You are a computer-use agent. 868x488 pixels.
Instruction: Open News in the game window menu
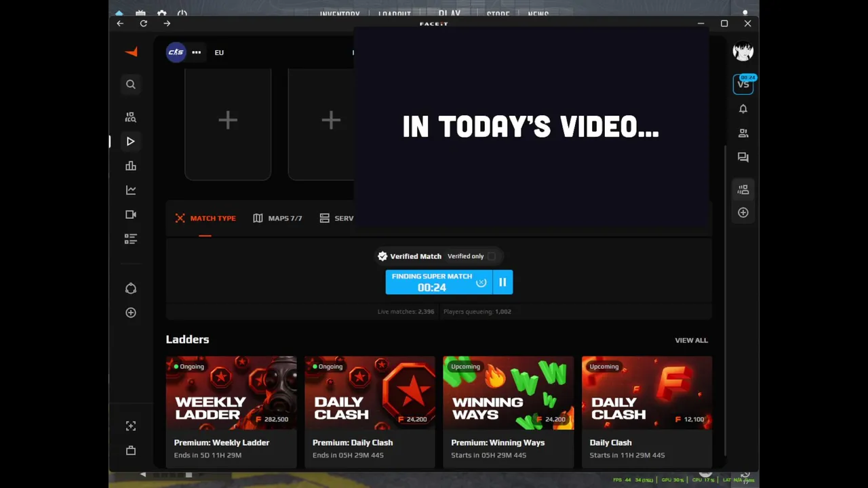point(538,14)
